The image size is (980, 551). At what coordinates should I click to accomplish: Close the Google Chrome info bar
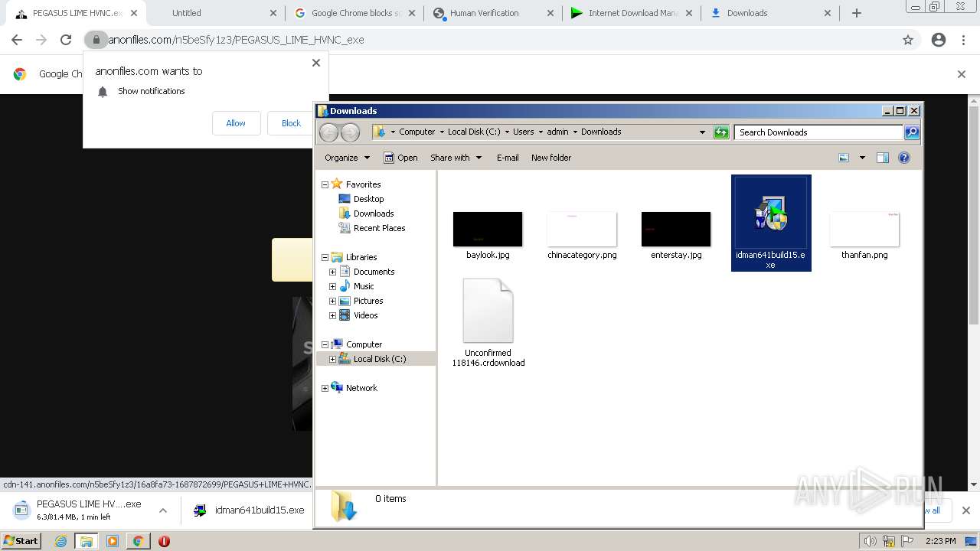(962, 74)
